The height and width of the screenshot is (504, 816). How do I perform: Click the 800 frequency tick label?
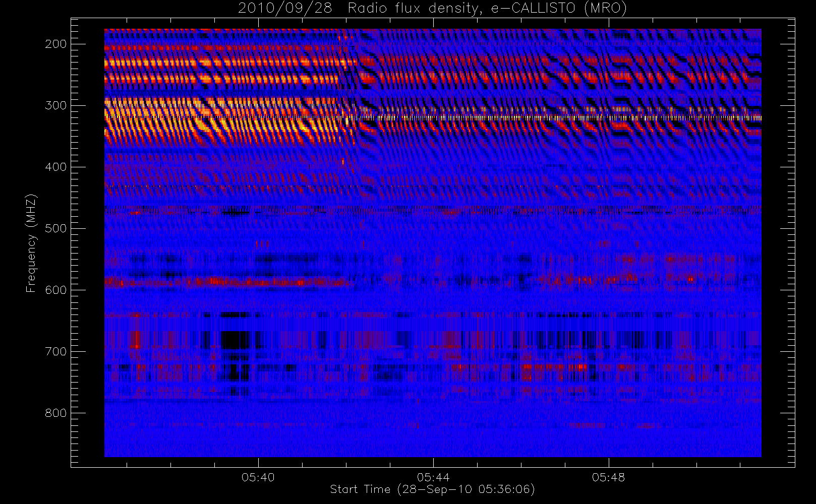tap(55, 413)
